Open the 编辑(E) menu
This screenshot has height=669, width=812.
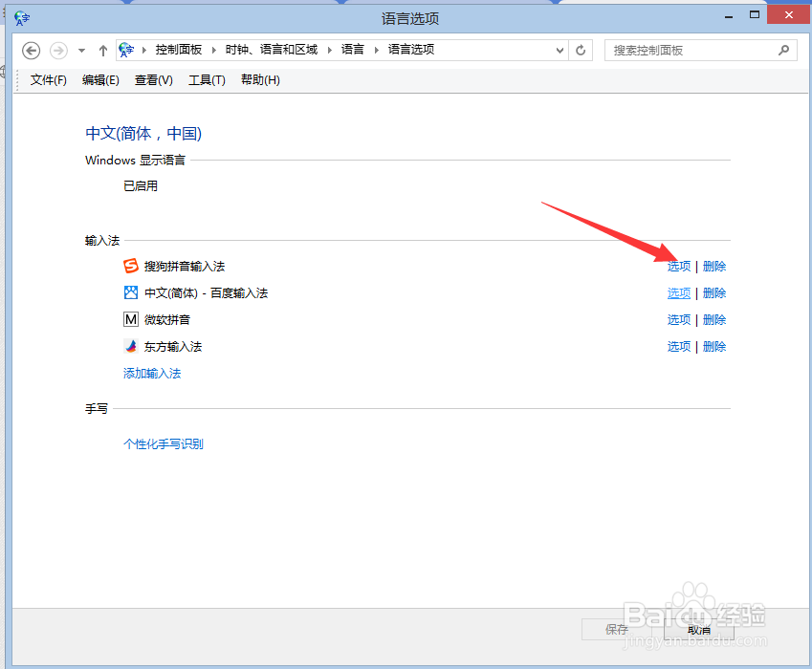(x=100, y=79)
